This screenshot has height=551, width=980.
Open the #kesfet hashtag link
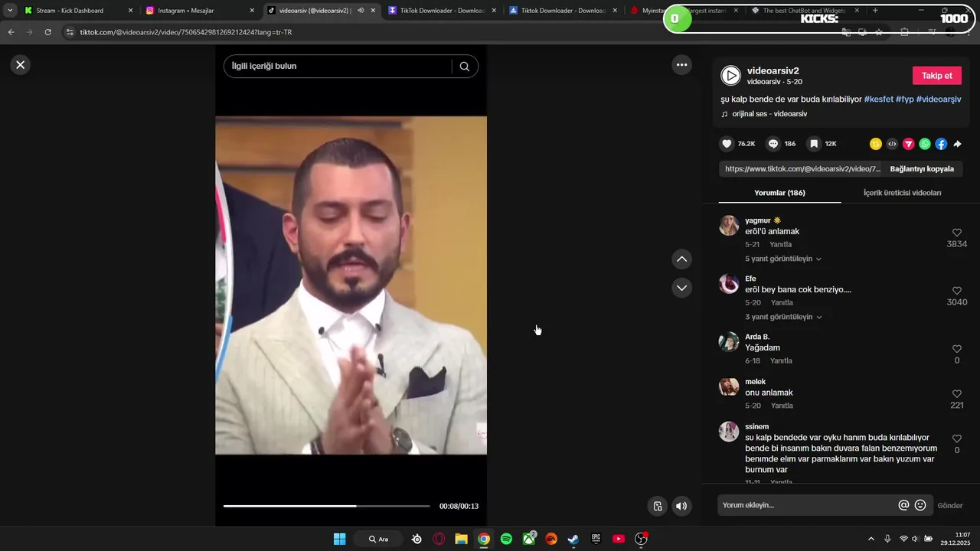pos(878,99)
